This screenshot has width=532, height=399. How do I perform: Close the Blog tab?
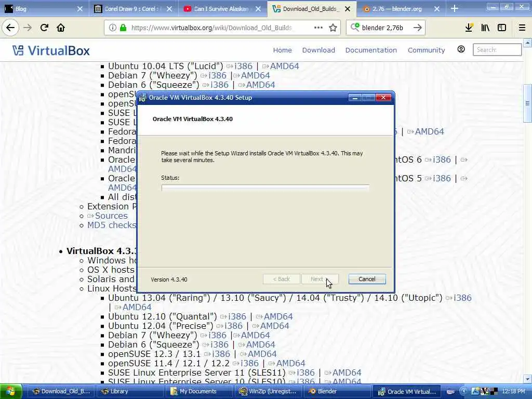tap(79, 9)
